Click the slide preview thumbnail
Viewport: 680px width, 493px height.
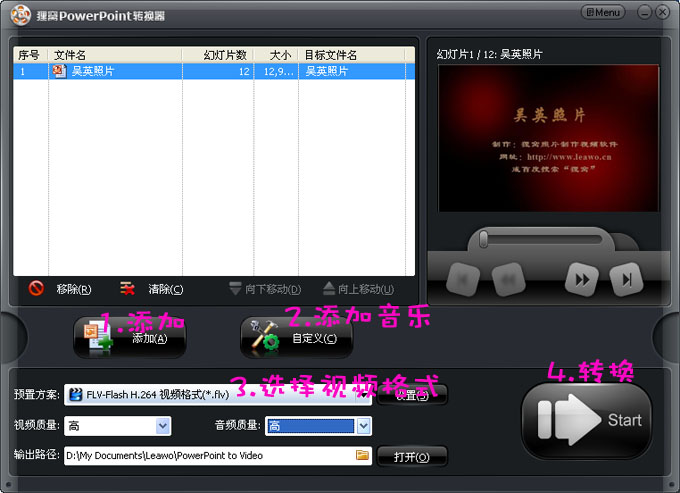tap(549, 138)
